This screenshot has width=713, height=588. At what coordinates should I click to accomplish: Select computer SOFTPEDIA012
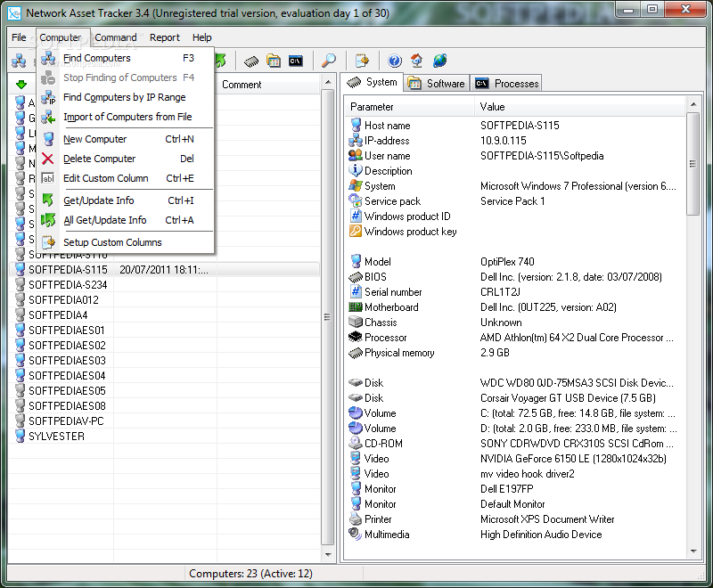[x=63, y=300]
